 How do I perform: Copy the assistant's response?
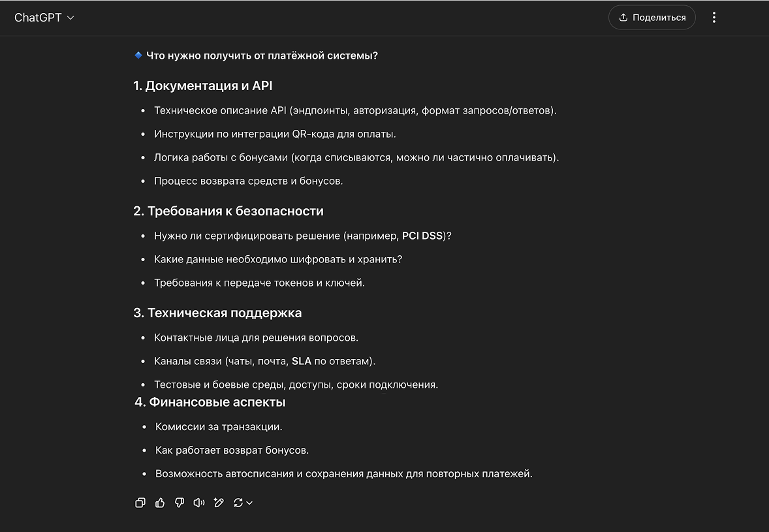(x=140, y=503)
